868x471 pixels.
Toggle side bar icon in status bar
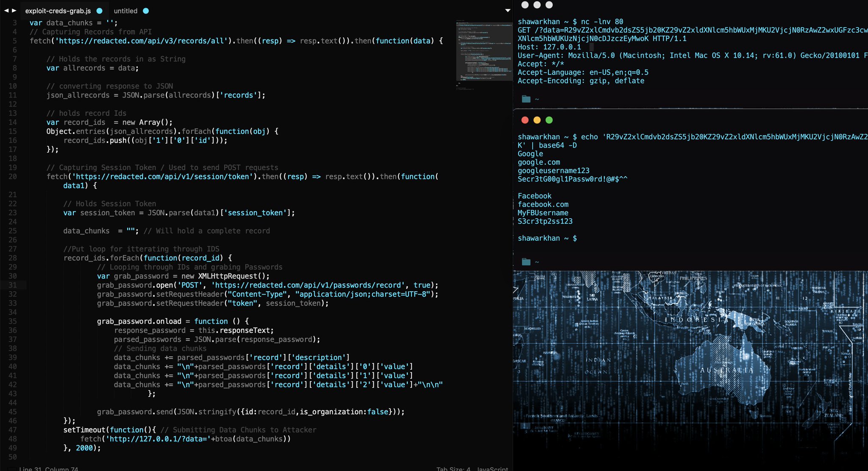click(11, 469)
